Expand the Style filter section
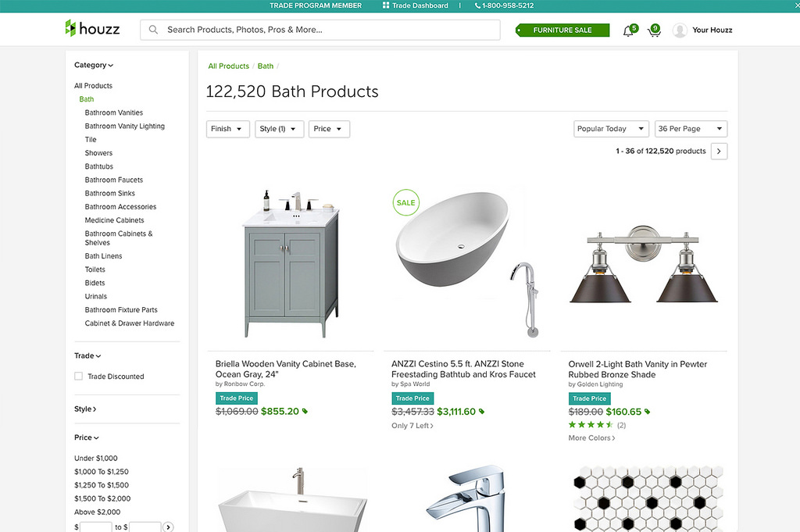This screenshot has height=532, width=800. [x=85, y=409]
